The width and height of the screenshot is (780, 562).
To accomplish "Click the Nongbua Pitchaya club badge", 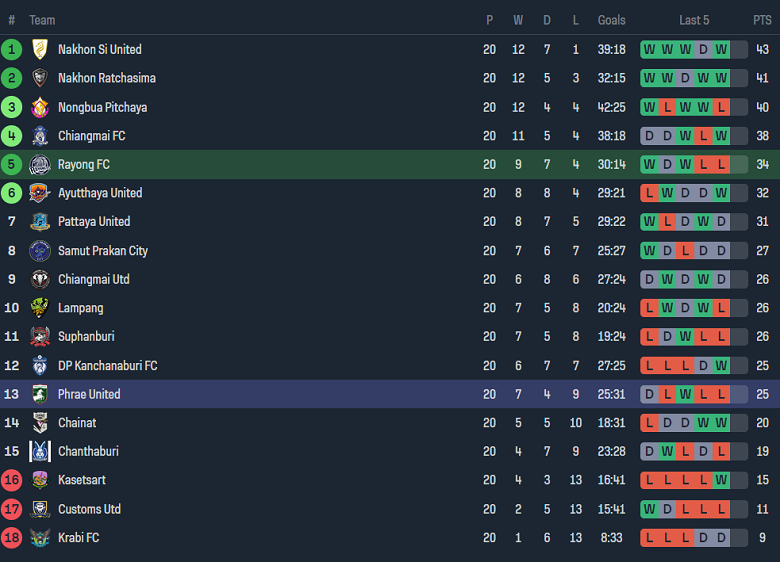I will (x=40, y=107).
